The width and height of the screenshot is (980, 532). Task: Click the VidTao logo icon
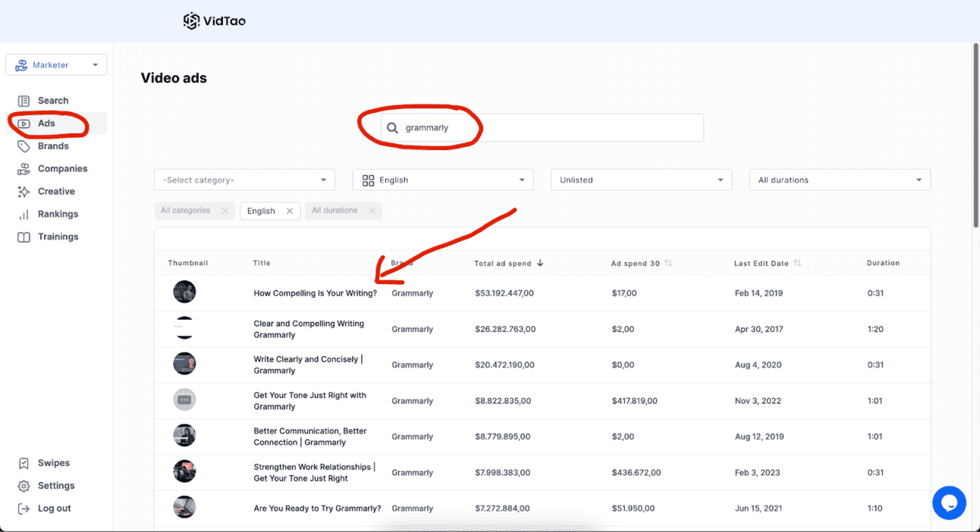coord(191,21)
